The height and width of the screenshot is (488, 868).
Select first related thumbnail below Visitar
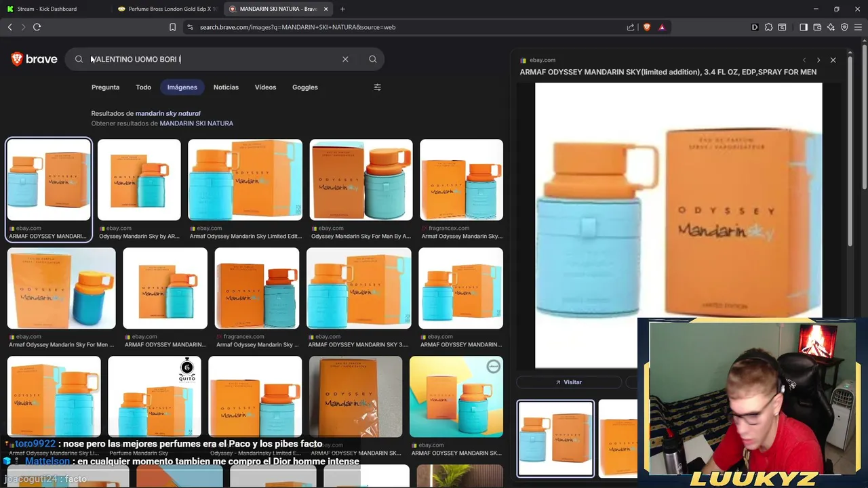pos(555,439)
